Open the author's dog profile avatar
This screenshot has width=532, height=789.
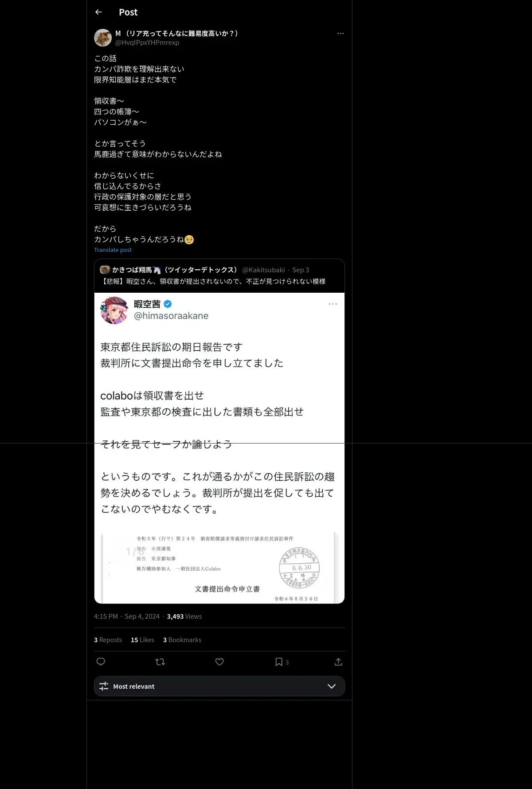click(x=103, y=38)
